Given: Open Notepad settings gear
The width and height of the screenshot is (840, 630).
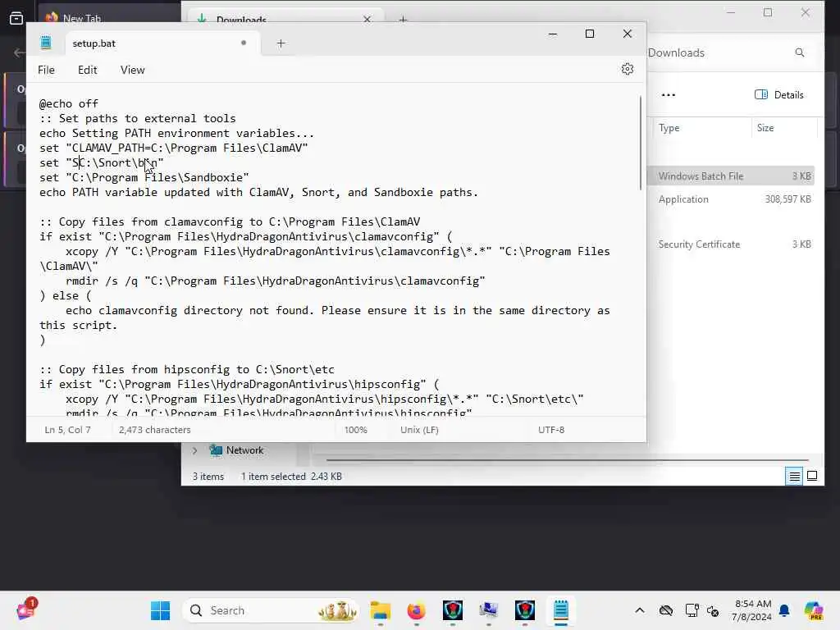Looking at the screenshot, I should 628,69.
